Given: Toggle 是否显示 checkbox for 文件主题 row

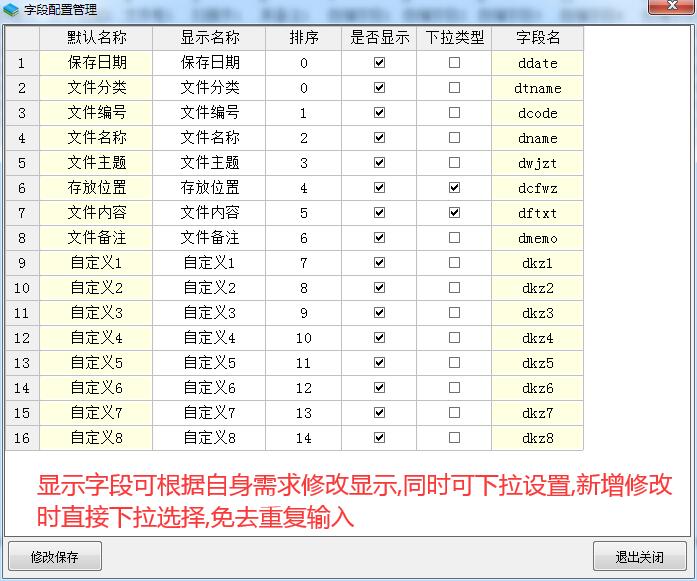Looking at the screenshot, I should click(x=379, y=163).
